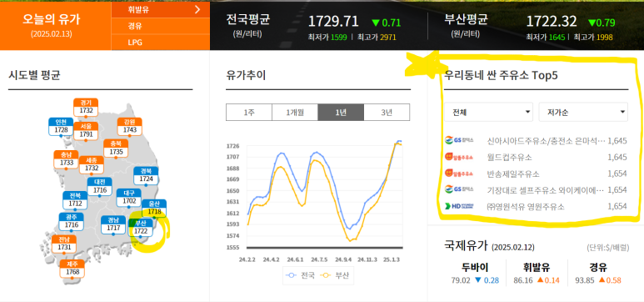Click the 유가추이 heading
The width and height of the screenshot is (644, 302).
246,75
